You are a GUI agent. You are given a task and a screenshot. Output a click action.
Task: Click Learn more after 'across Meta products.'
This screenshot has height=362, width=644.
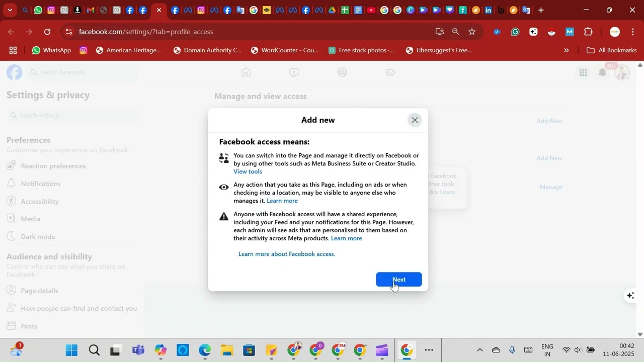pos(347,238)
